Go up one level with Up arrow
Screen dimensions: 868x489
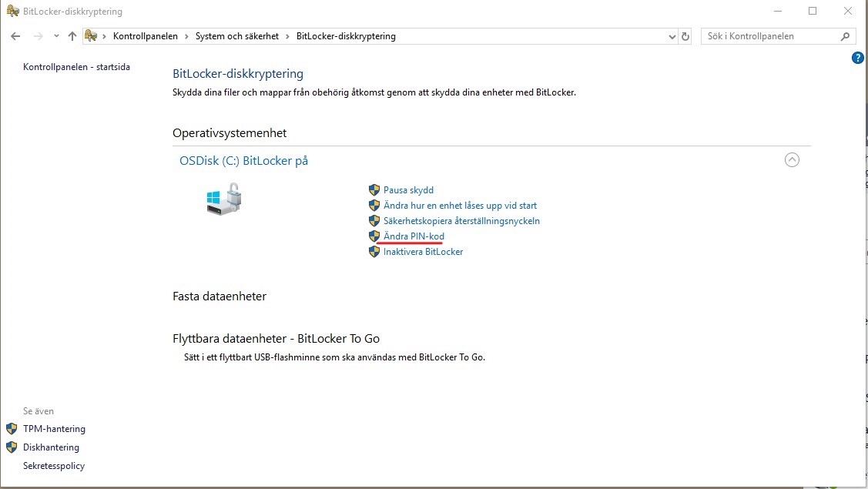(x=72, y=36)
